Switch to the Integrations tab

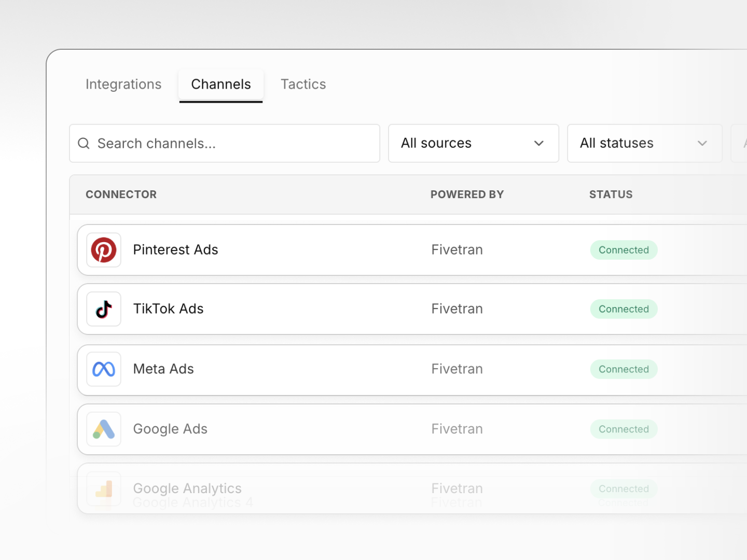[x=123, y=84]
